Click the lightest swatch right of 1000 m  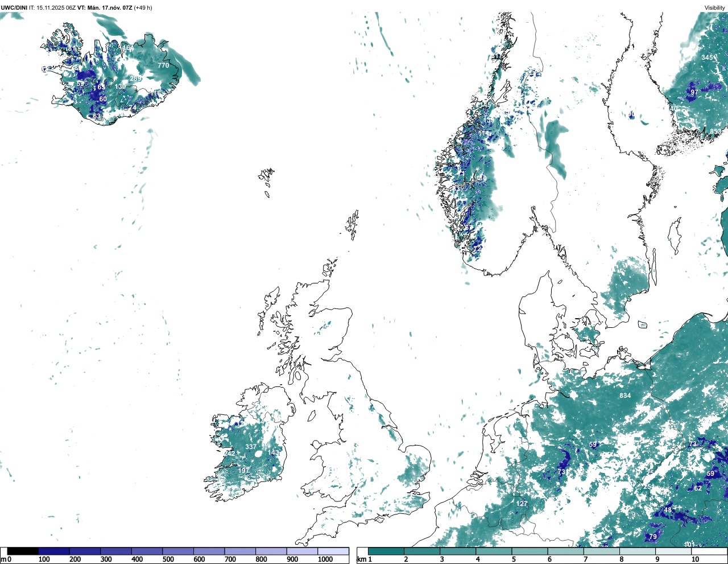click(333, 551)
